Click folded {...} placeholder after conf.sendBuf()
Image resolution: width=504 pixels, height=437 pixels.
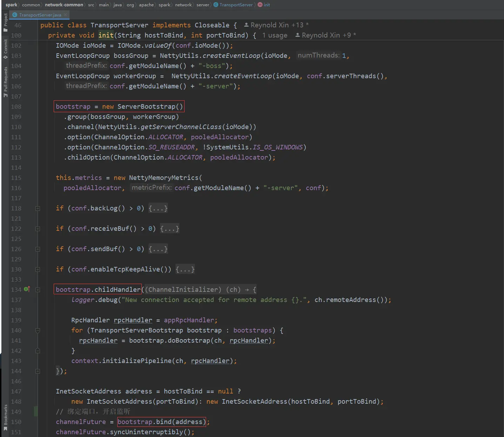coord(158,249)
